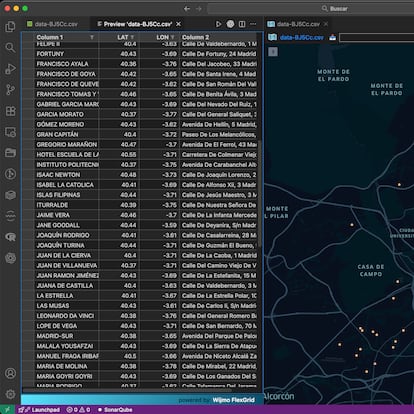Click the address 'Calle De Fortuny, 24 Madrid'
Screen dimensions: 414x414
(x=219, y=54)
